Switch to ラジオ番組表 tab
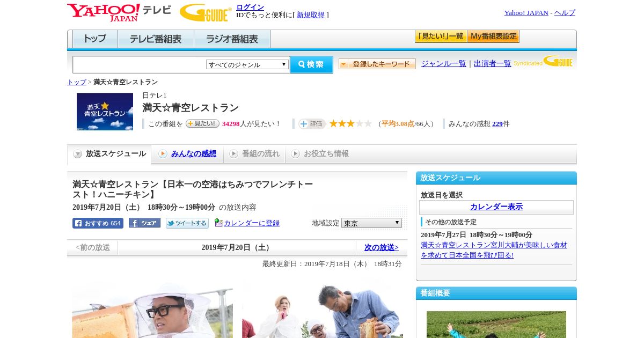 232,39
